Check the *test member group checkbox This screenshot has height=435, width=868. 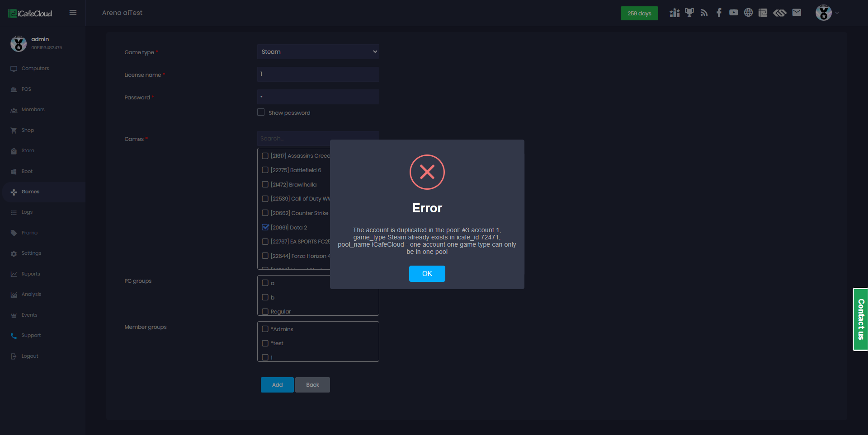pyautogui.click(x=265, y=343)
